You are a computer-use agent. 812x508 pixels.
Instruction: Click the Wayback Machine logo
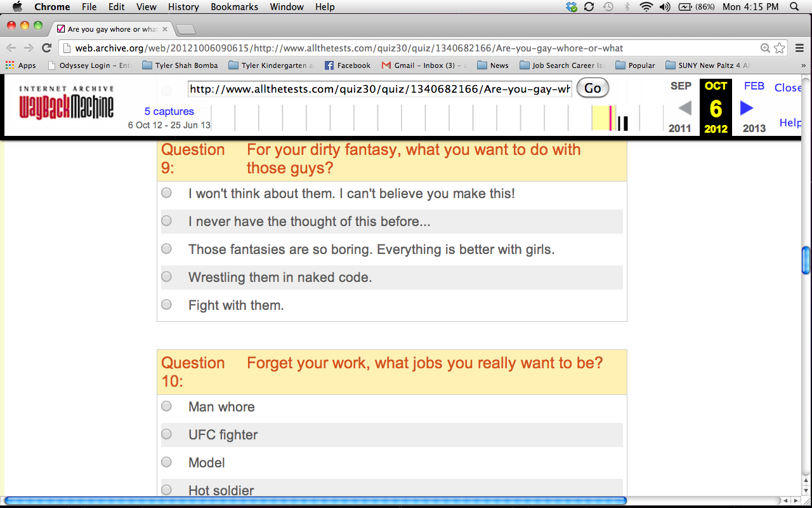pos(66,104)
